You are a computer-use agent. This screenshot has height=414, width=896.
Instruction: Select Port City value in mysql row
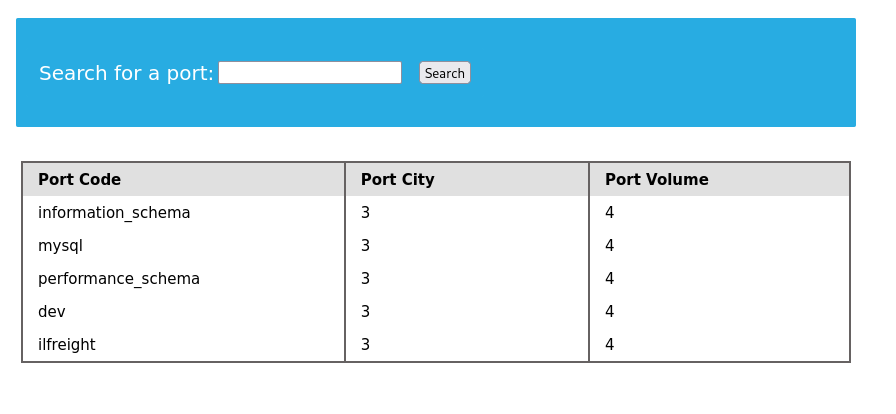(x=366, y=246)
